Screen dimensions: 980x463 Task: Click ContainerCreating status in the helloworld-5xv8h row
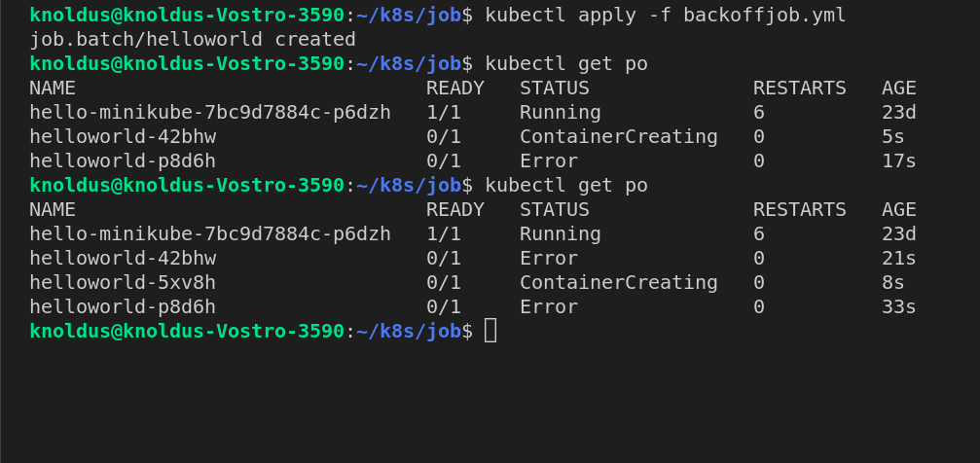tap(618, 282)
